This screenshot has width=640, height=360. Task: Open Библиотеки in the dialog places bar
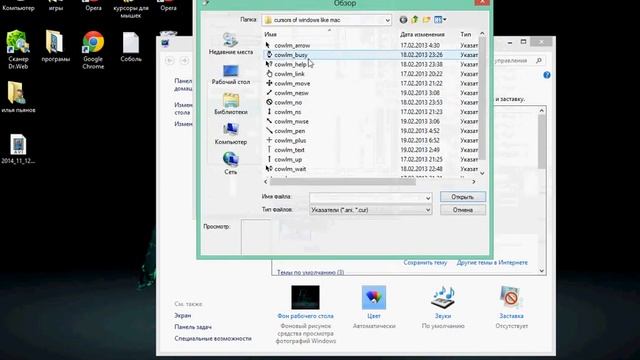pyautogui.click(x=231, y=104)
